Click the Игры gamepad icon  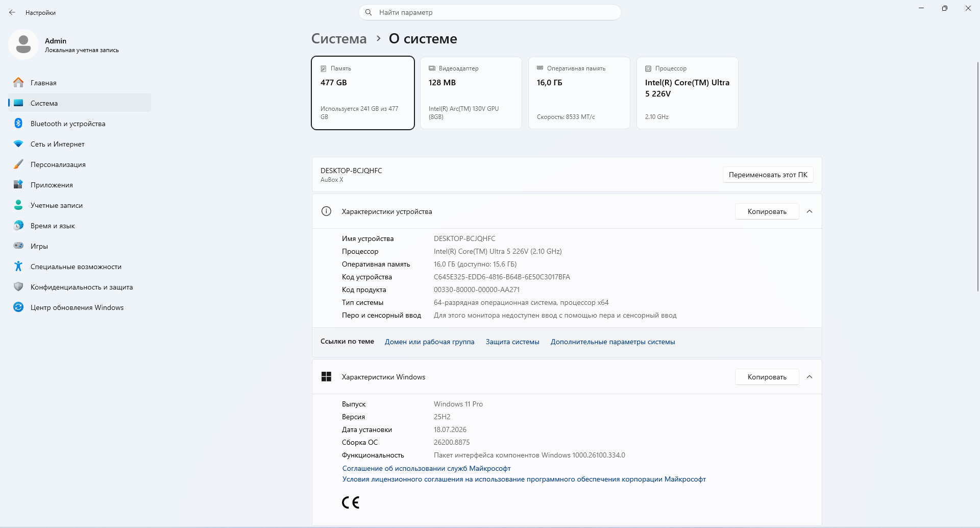coord(18,246)
